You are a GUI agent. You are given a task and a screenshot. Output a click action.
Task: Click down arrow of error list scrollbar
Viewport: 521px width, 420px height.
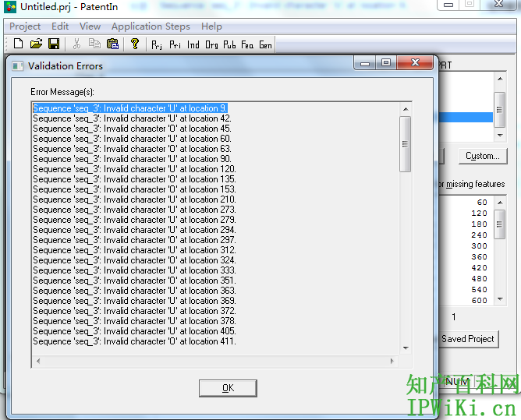pyautogui.click(x=405, y=348)
